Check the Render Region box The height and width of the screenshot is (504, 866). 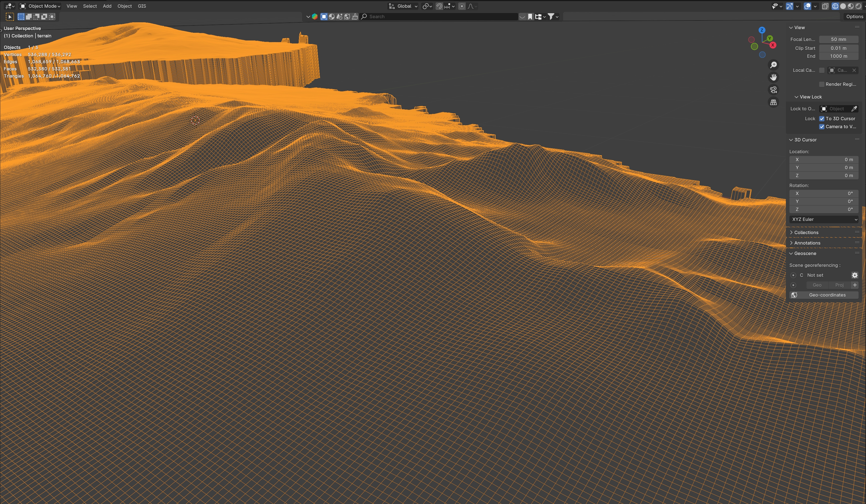822,84
